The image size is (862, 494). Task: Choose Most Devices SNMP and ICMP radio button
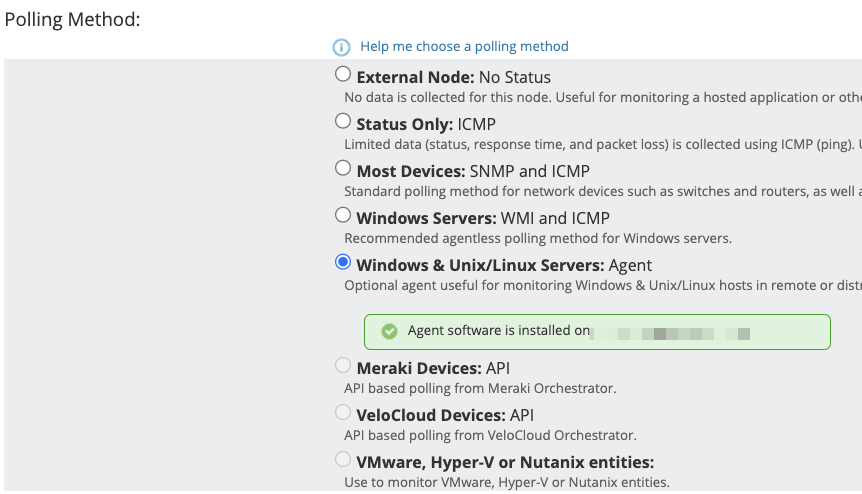click(343, 168)
